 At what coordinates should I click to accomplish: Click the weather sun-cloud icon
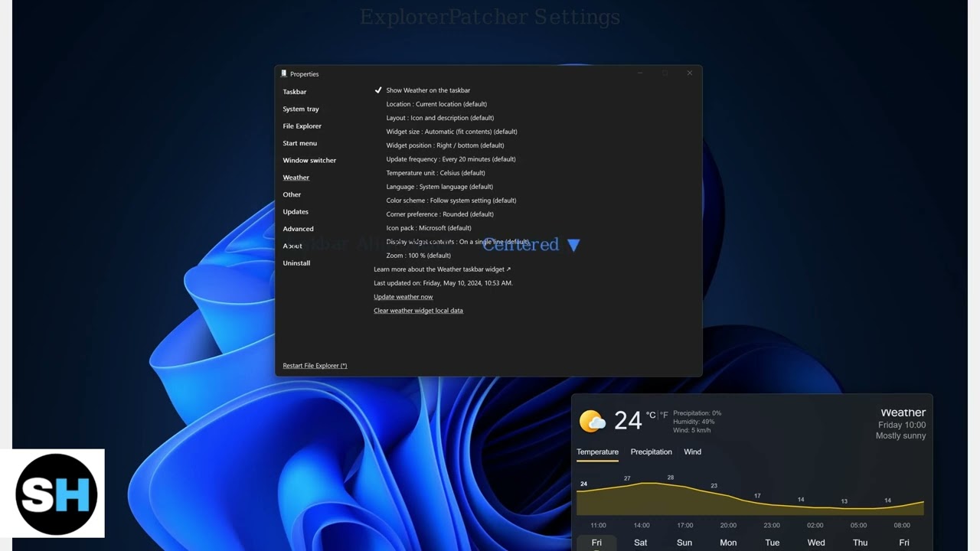pyautogui.click(x=592, y=421)
